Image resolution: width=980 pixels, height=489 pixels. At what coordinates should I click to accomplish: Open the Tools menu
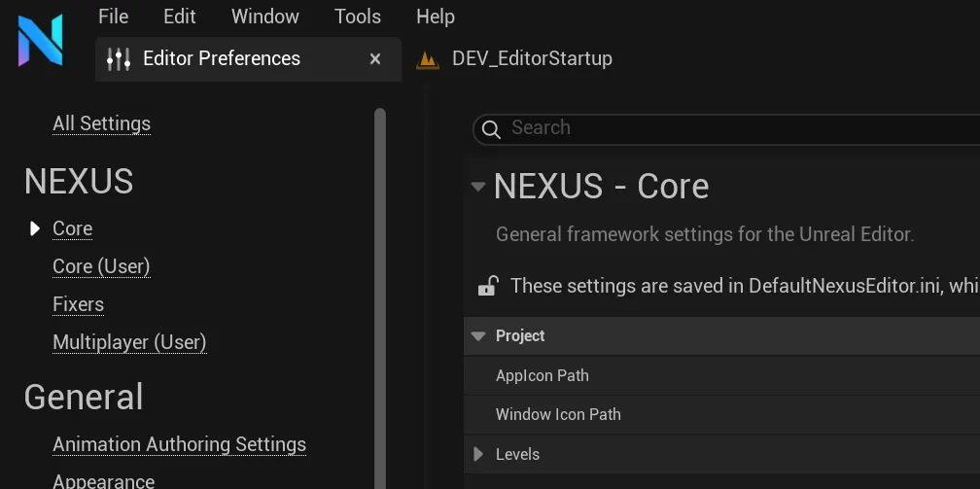(x=358, y=17)
